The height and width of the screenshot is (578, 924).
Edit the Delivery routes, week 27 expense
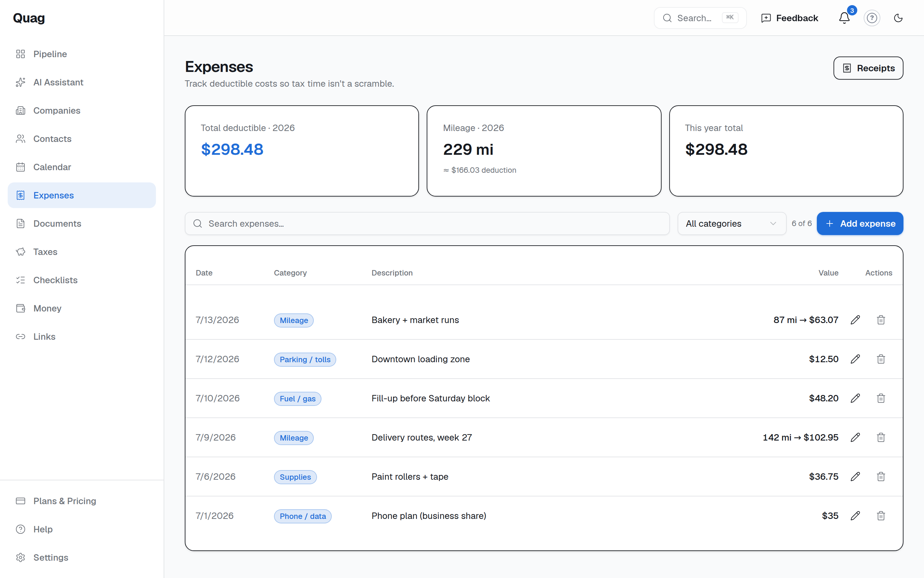pyautogui.click(x=855, y=437)
